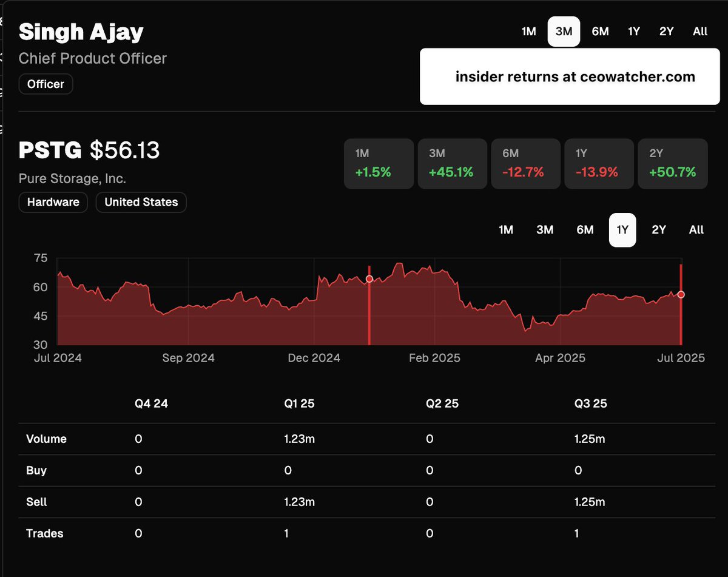The width and height of the screenshot is (728, 577).
Task: Click the December 2024 trade marker on chart
Action: coord(369,279)
